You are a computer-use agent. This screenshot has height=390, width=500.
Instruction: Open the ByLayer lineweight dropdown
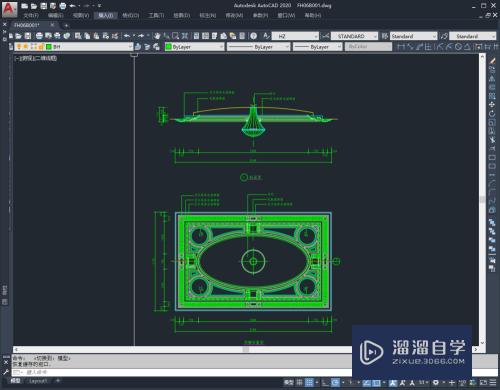(x=318, y=47)
